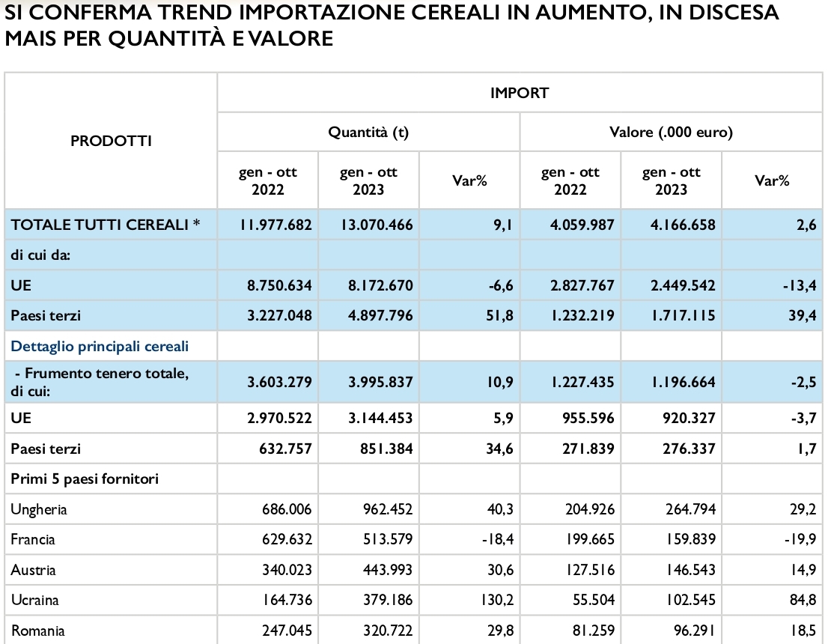Select the value 320.722
This screenshot has width=828, height=644.
pyautogui.click(x=388, y=631)
